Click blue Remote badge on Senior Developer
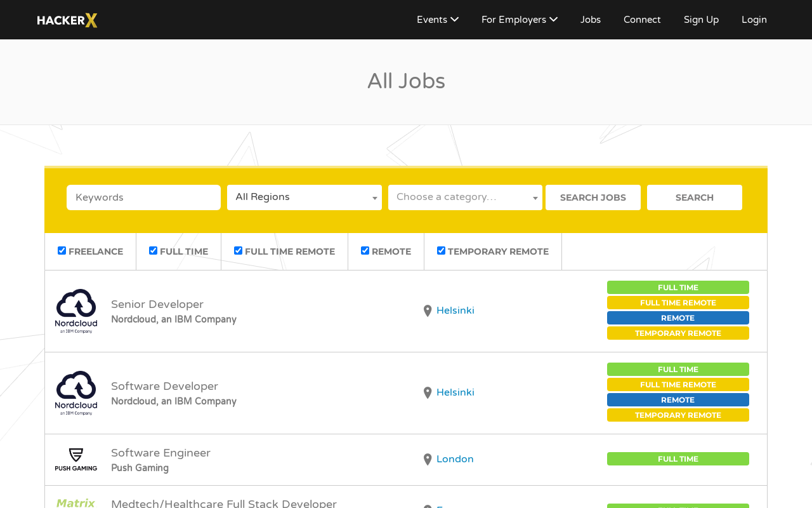This screenshot has width=812, height=508. 678,318
